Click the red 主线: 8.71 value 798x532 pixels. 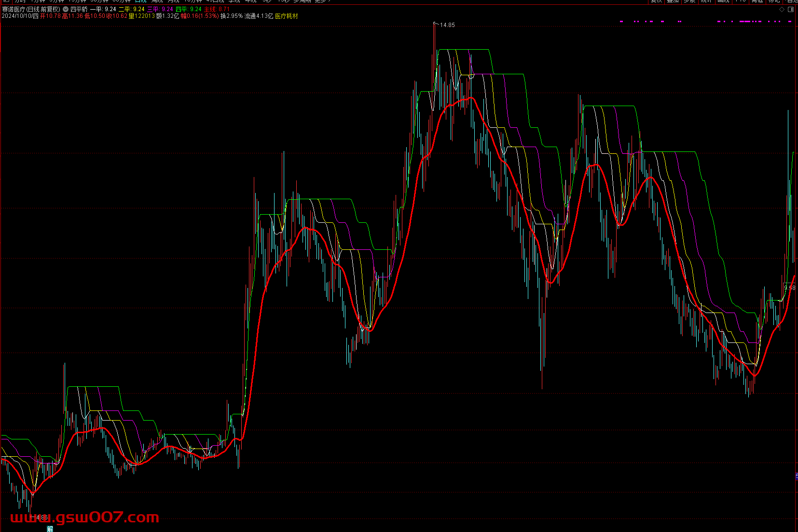[217, 9]
